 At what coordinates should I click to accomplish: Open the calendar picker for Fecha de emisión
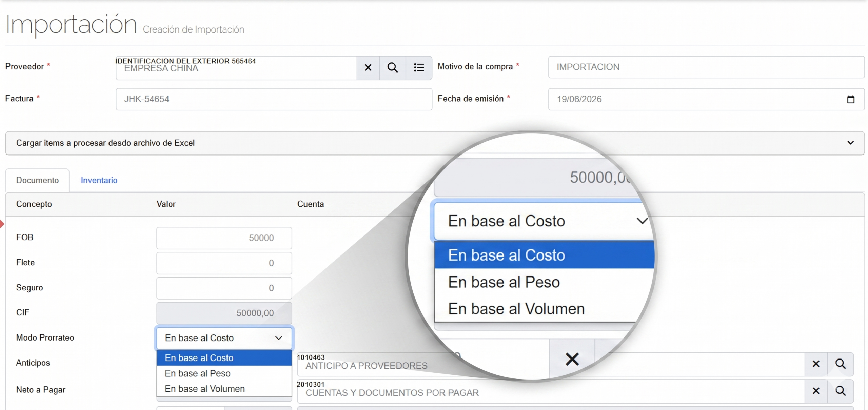pos(850,99)
